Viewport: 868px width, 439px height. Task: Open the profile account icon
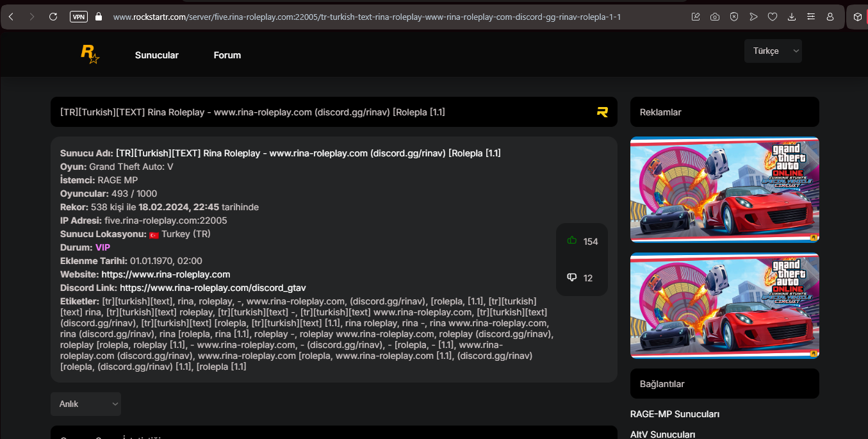point(830,17)
